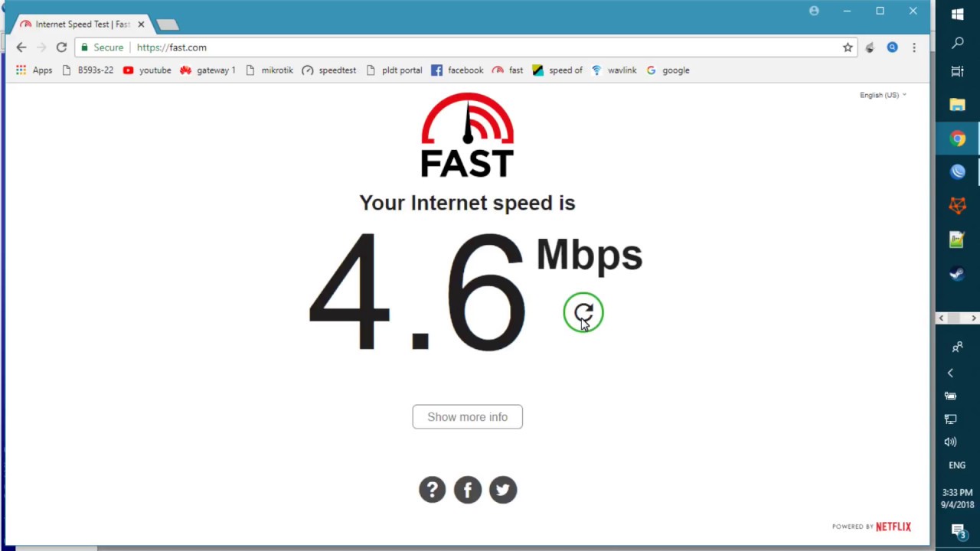The width and height of the screenshot is (980, 551).
Task: Select the Internet Speed Test tab
Action: 82,24
